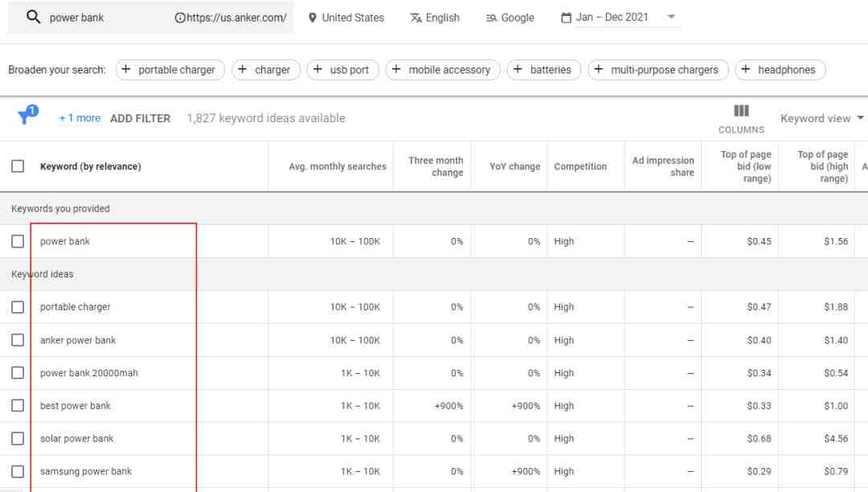Sort by Competition column header
Viewport: 868px width, 492px height.
[580, 166]
